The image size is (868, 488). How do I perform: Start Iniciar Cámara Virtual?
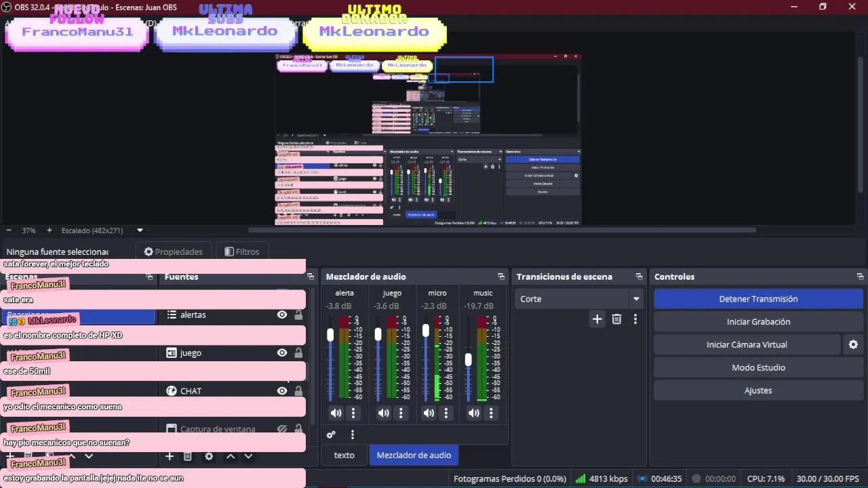pyautogui.click(x=747, y=344)
